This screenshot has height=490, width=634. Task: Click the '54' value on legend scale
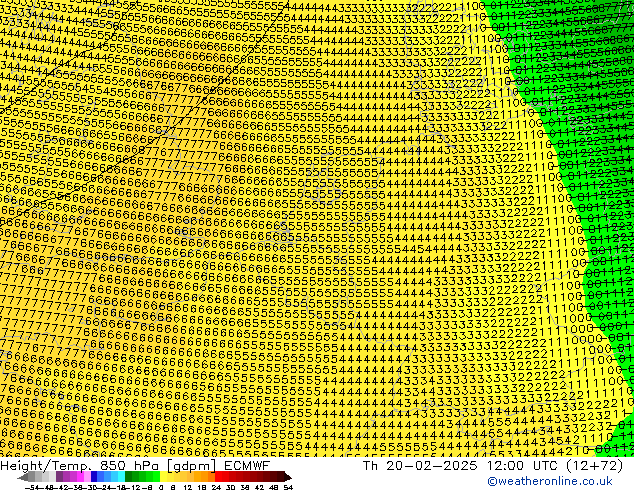click(x=288, y=487)
